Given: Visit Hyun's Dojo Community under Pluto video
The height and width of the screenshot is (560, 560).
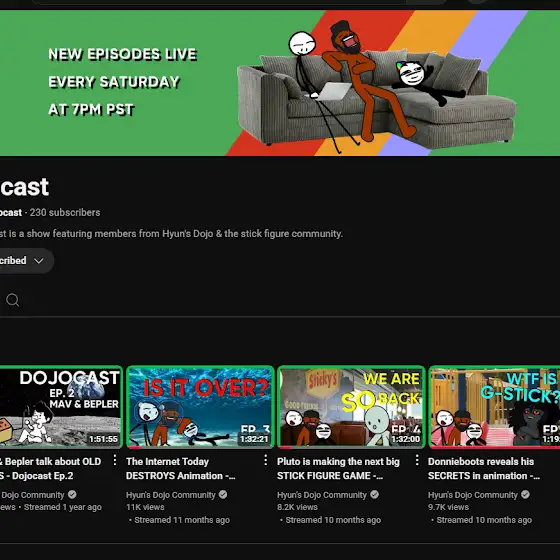Looking at the screenshot, I should [322, 495].
